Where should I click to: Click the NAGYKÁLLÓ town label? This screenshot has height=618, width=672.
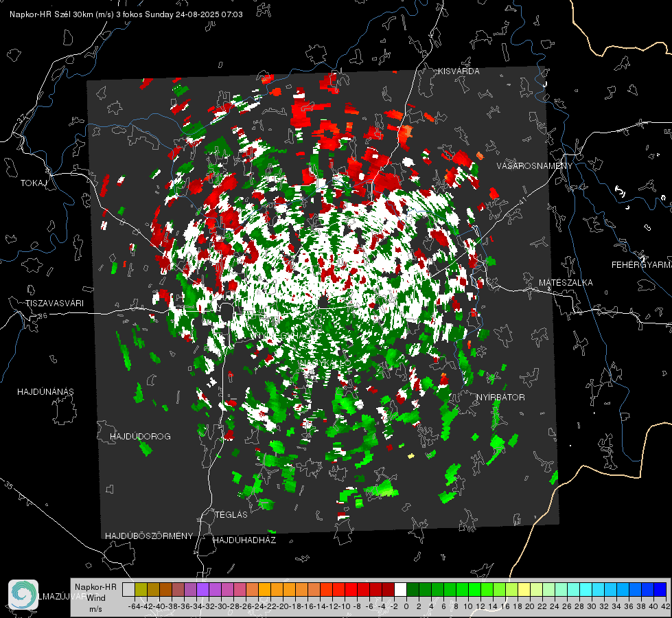[x=325, y=363]
